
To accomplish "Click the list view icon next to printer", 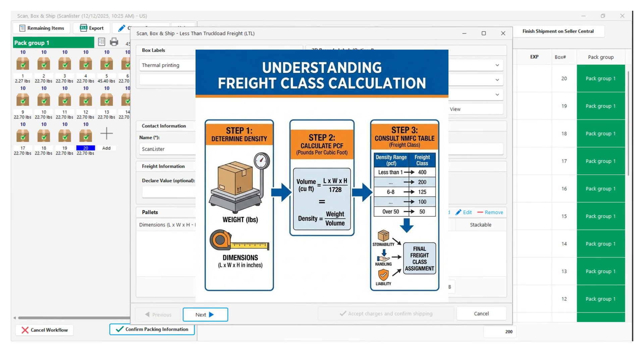I will 102,42.
